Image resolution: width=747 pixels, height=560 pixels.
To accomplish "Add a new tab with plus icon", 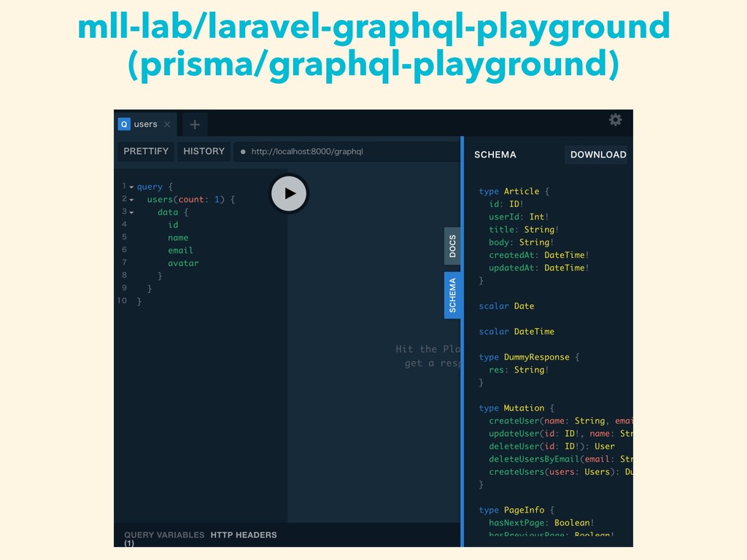I will 194,125.
